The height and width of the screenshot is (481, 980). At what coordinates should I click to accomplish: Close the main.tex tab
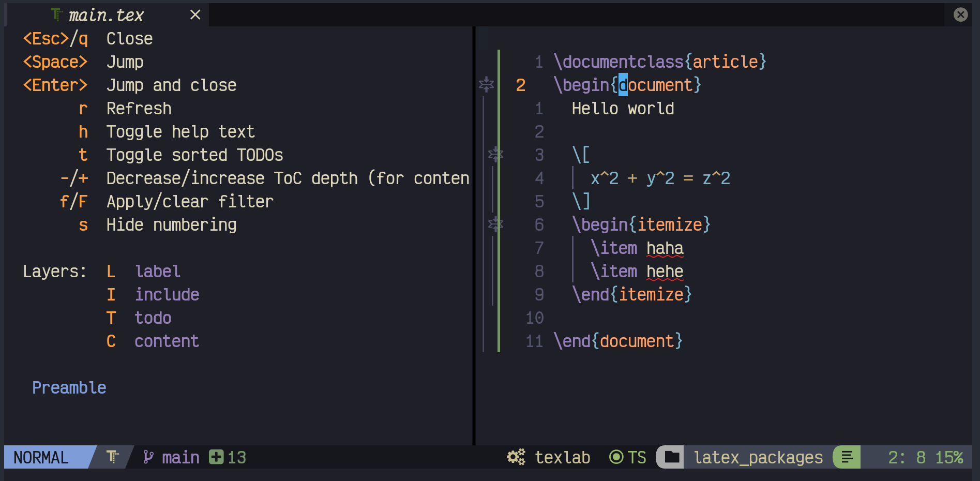pos(195,15)
